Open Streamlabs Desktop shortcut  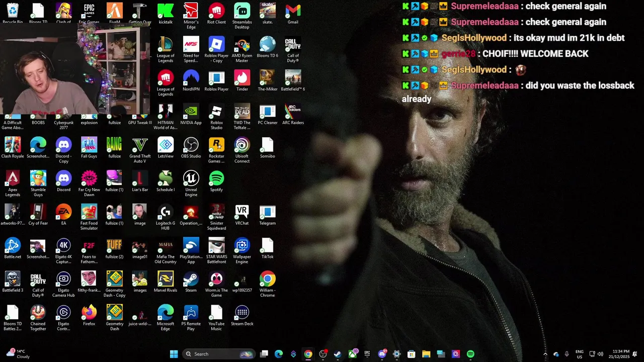pyautogui.click(x=242, y=16)
